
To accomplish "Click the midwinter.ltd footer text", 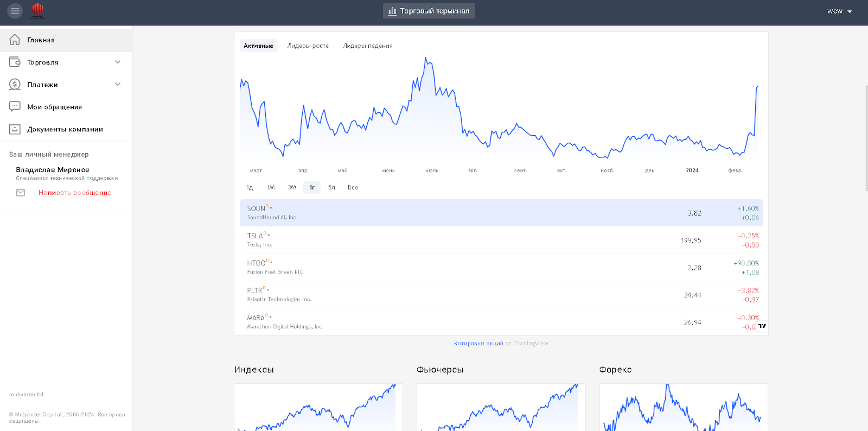I will coord(26,395).
